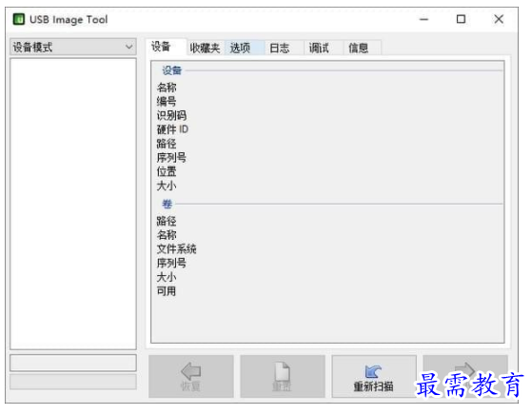Viewport: 532px width, 415px height.
Task: Switch to the 设备 tab
Action: pos(166,47)
